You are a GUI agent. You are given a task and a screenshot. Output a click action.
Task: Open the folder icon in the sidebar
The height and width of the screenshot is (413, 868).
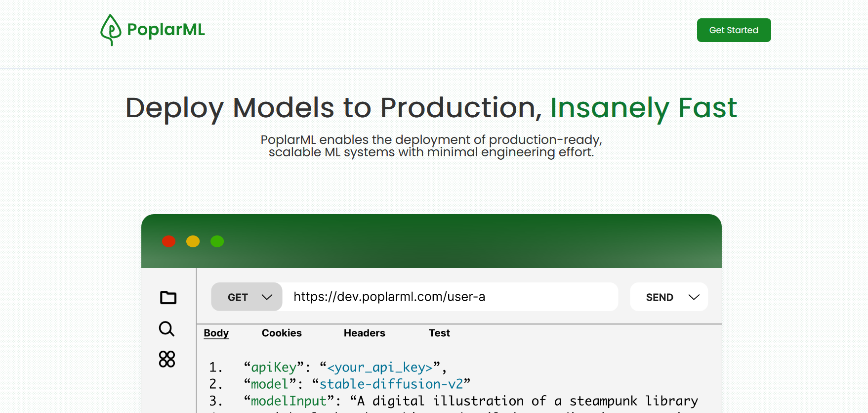tap(168, 297)
